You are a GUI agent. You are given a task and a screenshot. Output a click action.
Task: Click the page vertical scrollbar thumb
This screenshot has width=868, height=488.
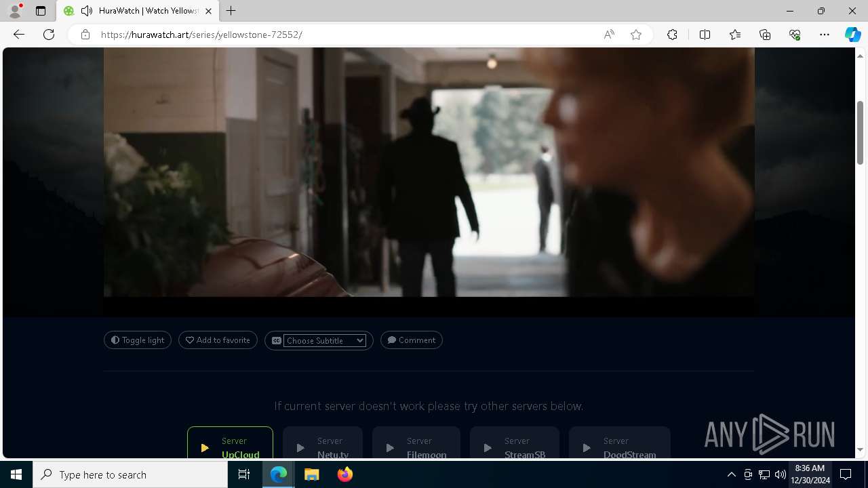[x=860, y=132]
